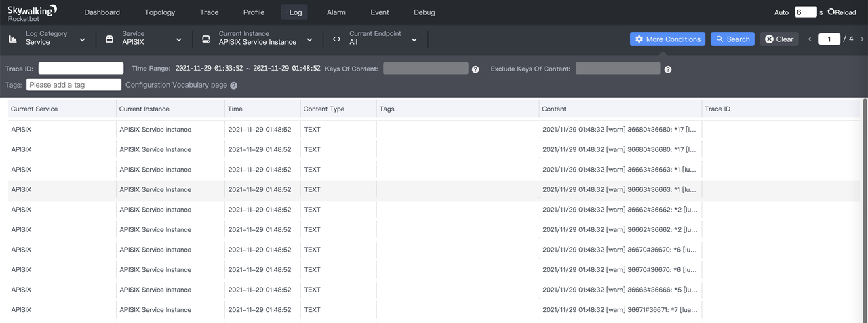Viewport: 868px width, 323px height.
Task: Click the More Conditions button
Action: 667,39
